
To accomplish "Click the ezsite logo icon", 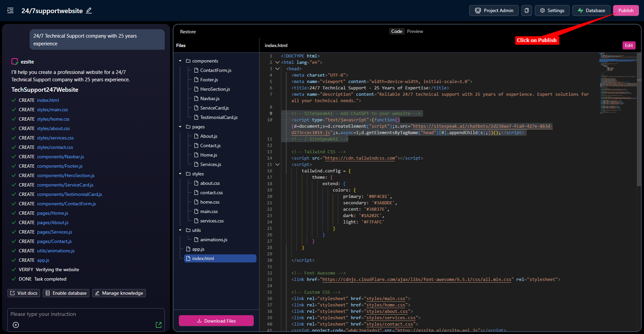I will tap(15, 61).
